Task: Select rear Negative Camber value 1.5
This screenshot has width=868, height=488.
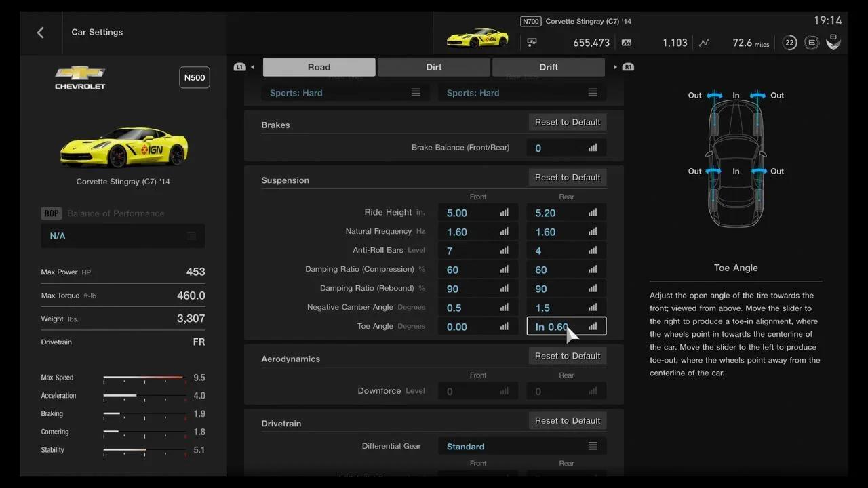Action: point(566,308)
